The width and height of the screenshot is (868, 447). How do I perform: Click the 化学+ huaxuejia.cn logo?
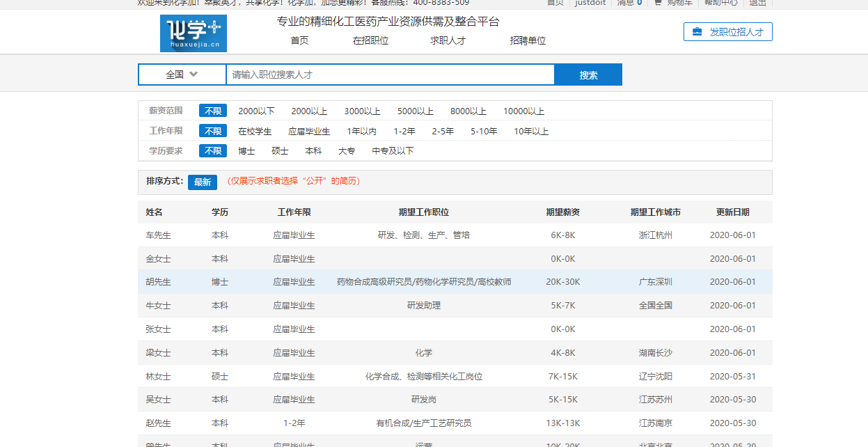(x=193, y=33)
